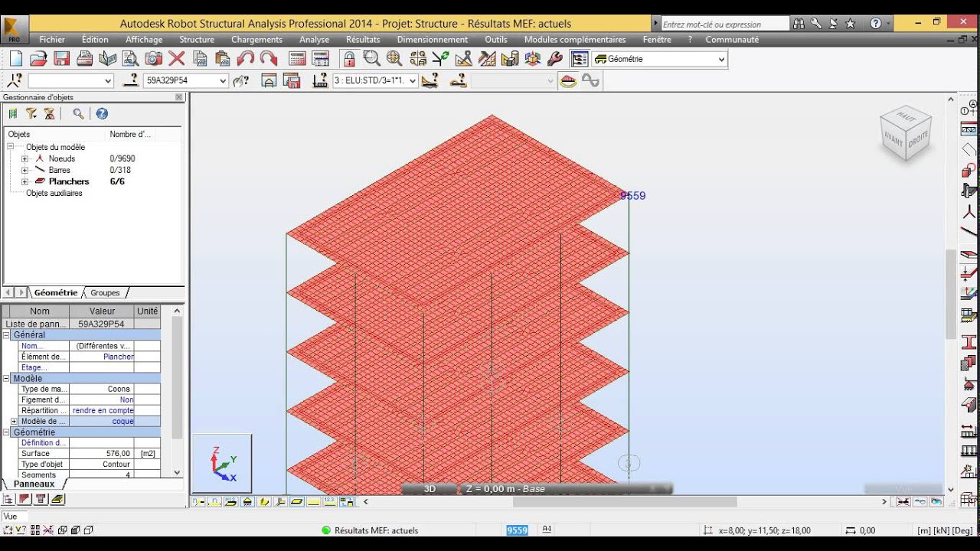Toggle the 12.3 value labels display icon
The width and height of the screenshot is (980, 551).
click(x=329, y=502)
